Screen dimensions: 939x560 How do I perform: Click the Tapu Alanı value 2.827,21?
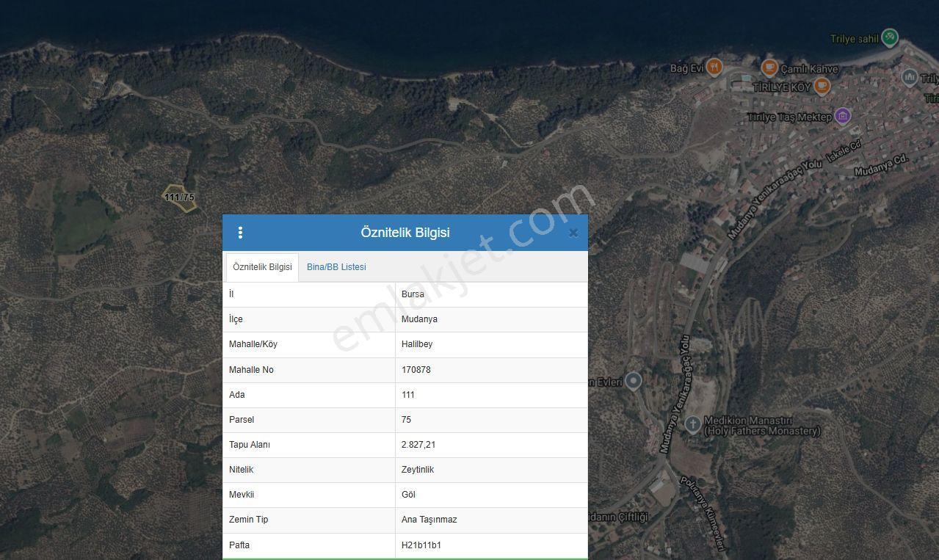418,445
